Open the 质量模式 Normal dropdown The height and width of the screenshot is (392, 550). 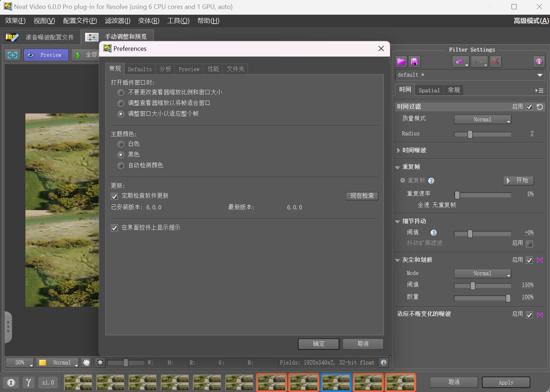[x=483, y=120]
